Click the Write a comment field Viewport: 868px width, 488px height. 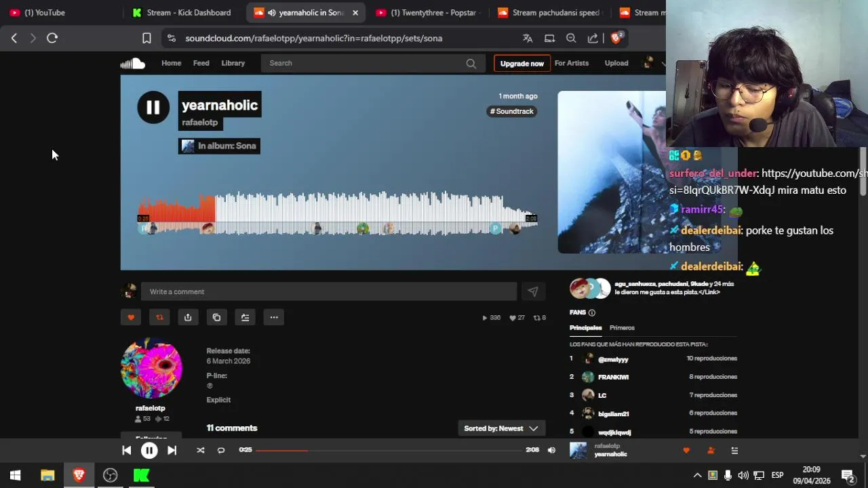329,291
